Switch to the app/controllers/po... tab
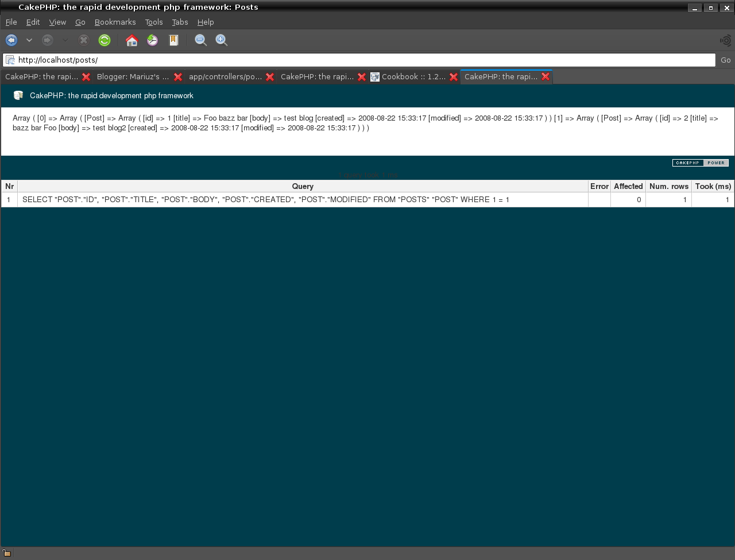Screen dimensions: 735x560 (225, 77)
